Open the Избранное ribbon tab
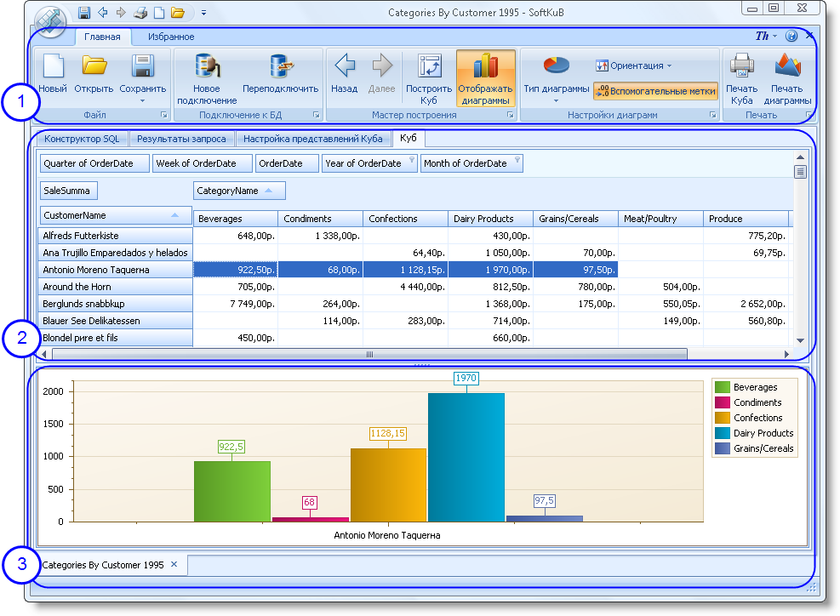This screenshot has height=616, width=840. (x=171, y=37)
